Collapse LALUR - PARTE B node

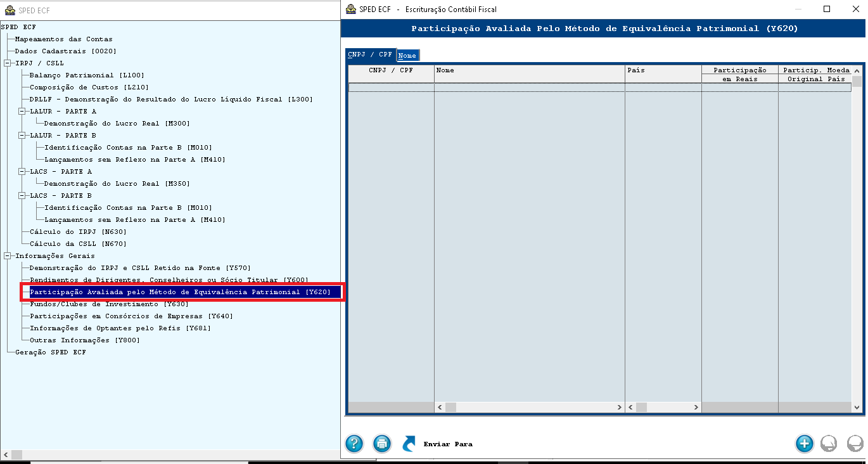pos(22,136)
